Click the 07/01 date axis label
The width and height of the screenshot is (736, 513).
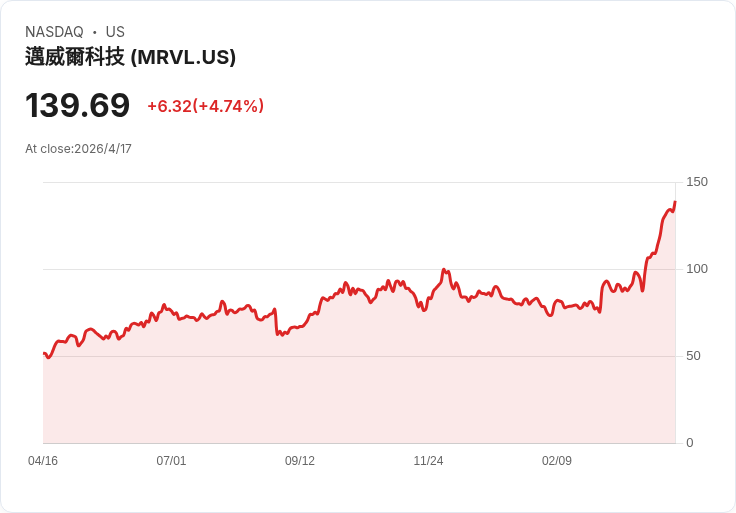(x=171, y=460)
